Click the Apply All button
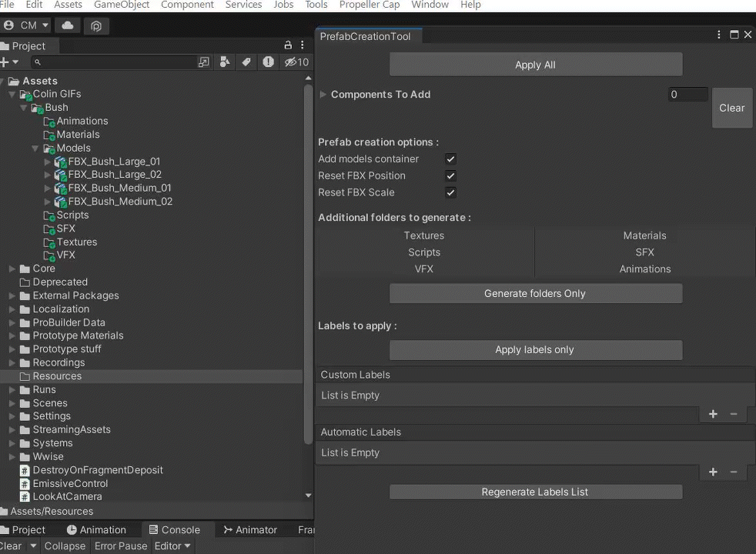Image resolution: width=756 pixels, height=554 pixels. point(536,65)
